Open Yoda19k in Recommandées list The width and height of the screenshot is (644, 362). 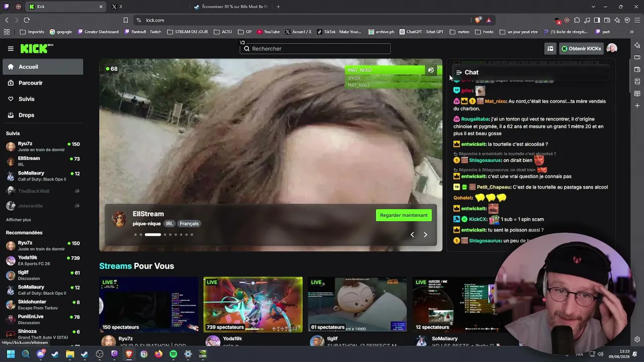point(43,260)
